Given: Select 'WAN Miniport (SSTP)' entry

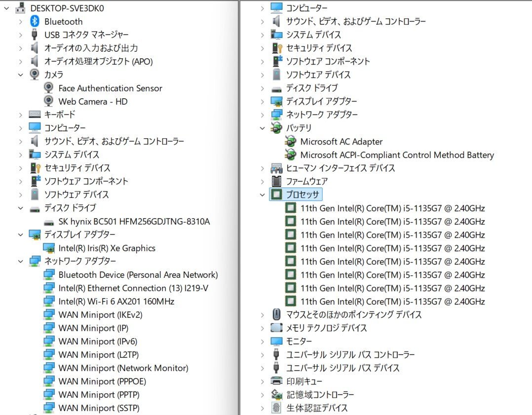Looking at the screenshot, I should pos(99,408).
